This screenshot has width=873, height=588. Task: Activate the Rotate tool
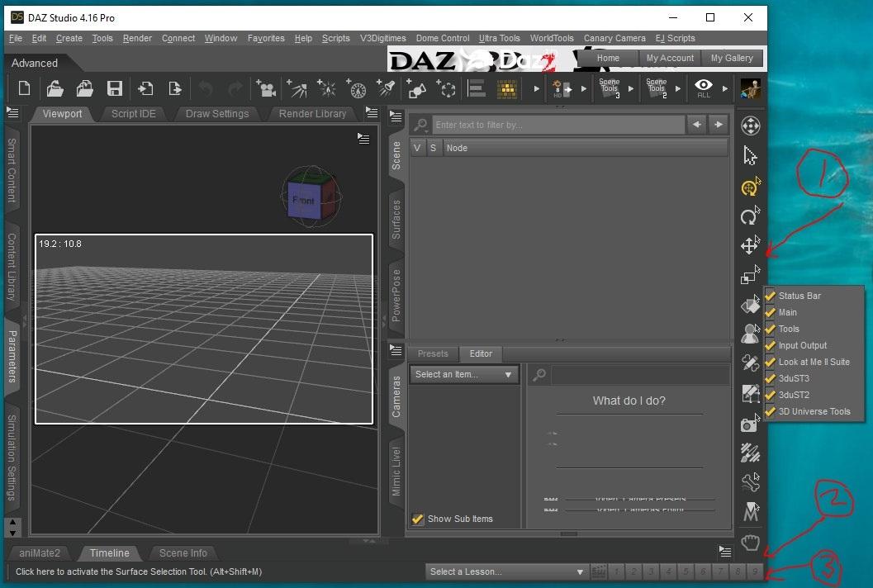750,217
